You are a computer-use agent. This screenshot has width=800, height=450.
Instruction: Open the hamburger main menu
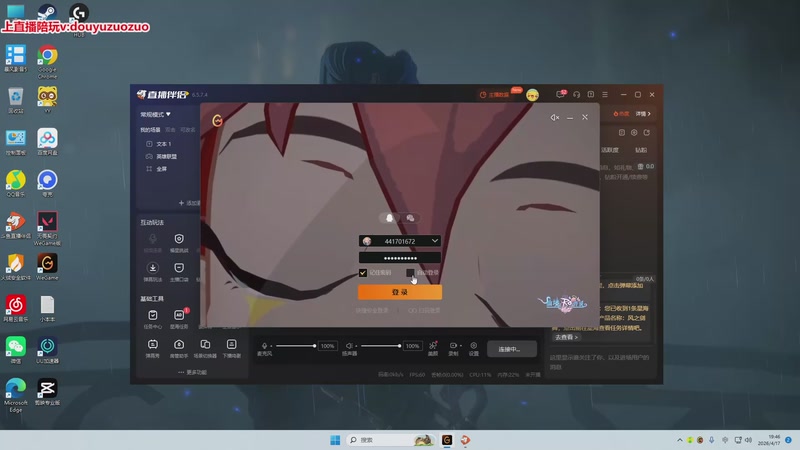tap(605, 94)
